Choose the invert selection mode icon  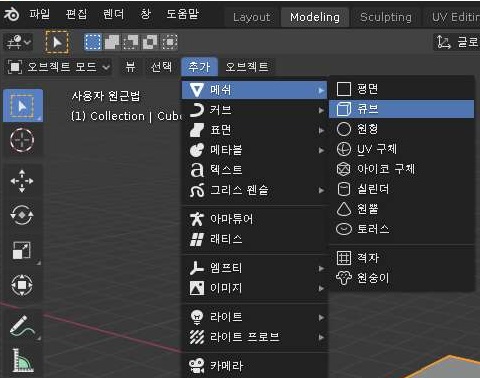(150, 42)
